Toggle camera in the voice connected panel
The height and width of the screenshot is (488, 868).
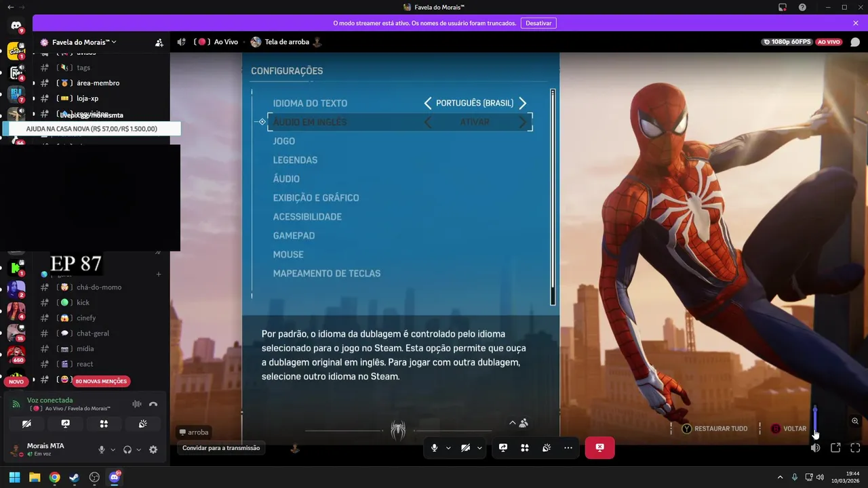coord(26,424)
